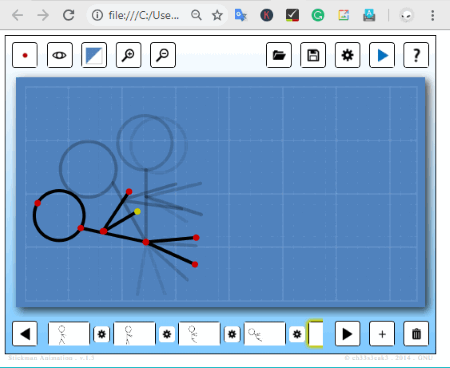The width and height of the screenshot is (450, 368).
Task: Go to previous frame with the left arrow
Action: point(25,334)
